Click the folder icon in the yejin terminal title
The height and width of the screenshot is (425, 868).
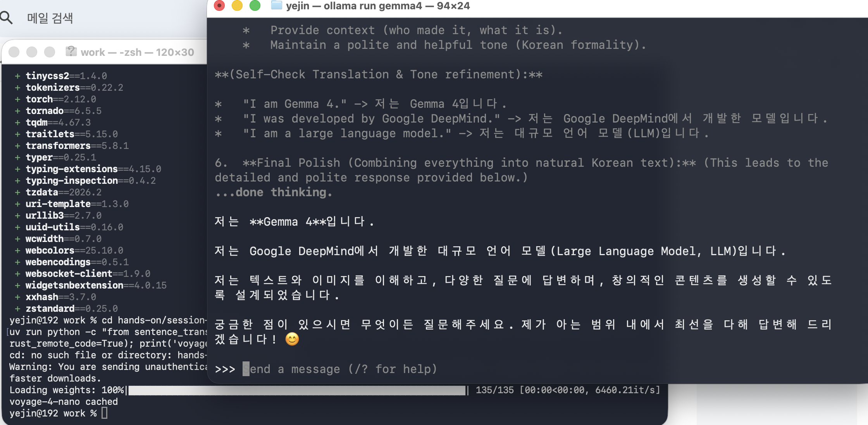click(x=276, y=5)
